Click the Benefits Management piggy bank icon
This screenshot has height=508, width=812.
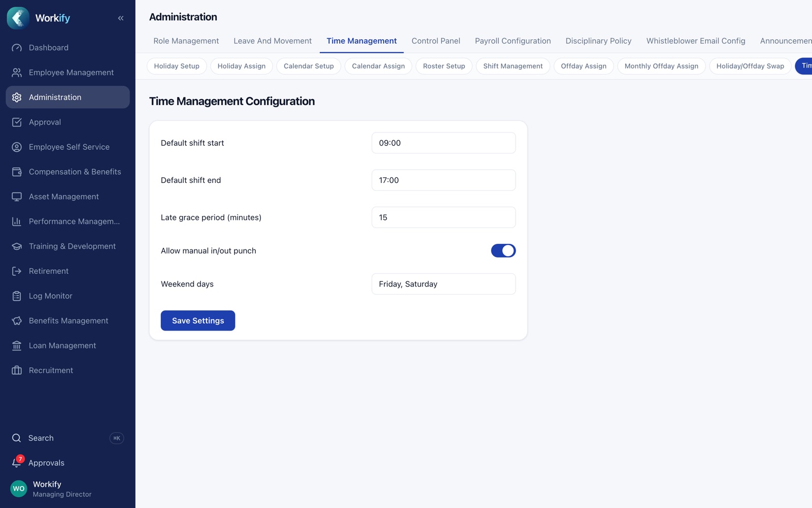[x=17, y=321]
